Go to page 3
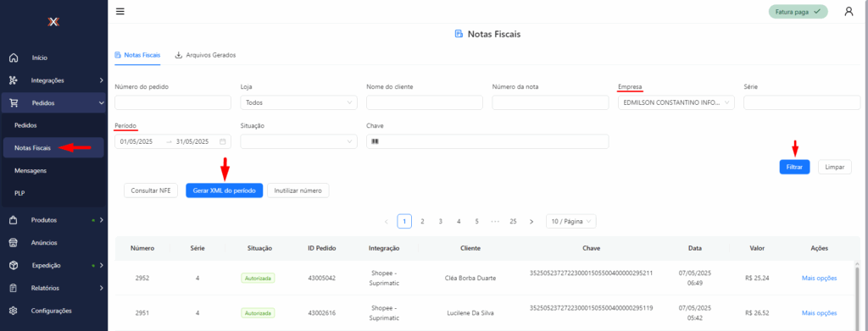 tap(441, 222)
